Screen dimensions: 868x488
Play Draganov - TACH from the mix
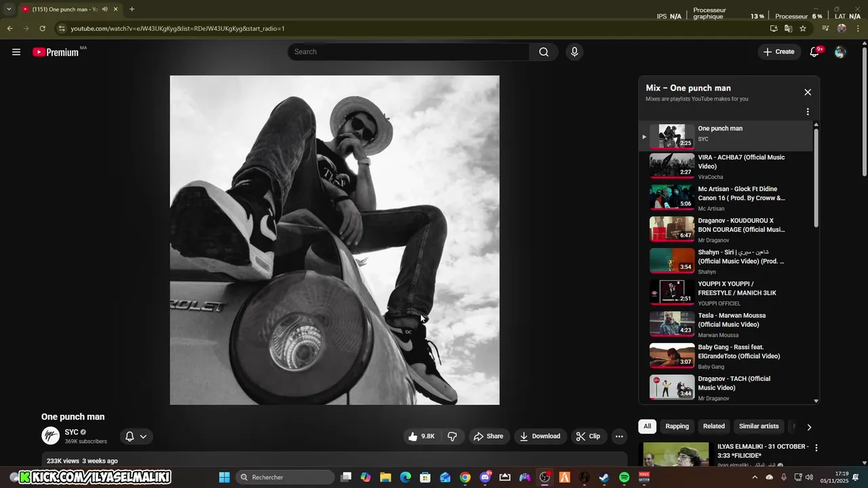point(726,388)
